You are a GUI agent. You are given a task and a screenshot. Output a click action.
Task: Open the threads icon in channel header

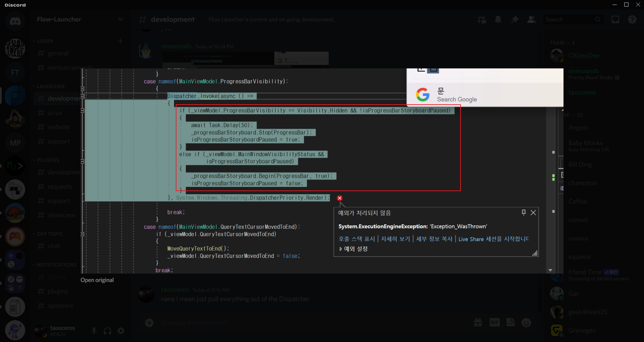[482, 19]
